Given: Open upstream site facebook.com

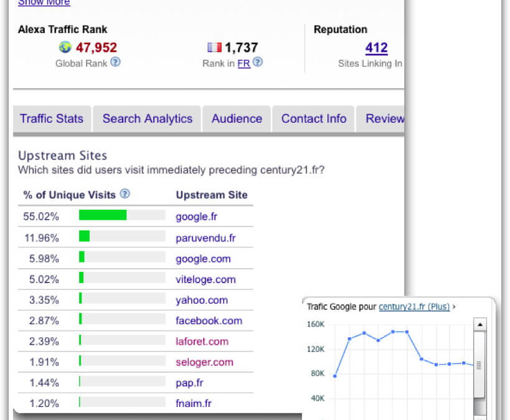Looking at the screenshot, I should 209,321.
